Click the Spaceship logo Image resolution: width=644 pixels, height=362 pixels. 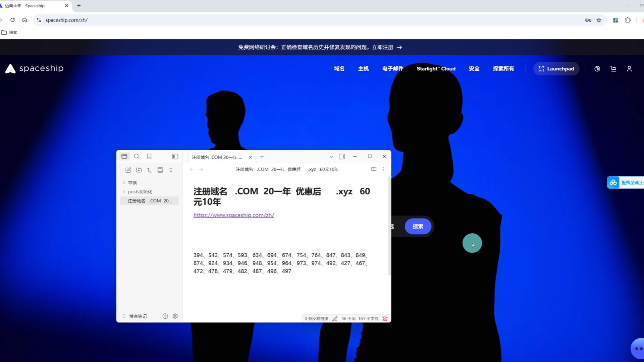coord(34,68)
